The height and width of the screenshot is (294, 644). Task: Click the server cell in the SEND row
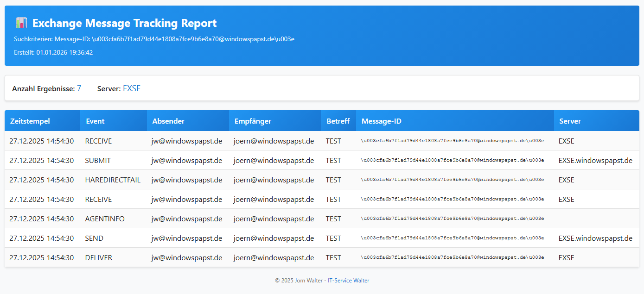(x=595, y=238)
